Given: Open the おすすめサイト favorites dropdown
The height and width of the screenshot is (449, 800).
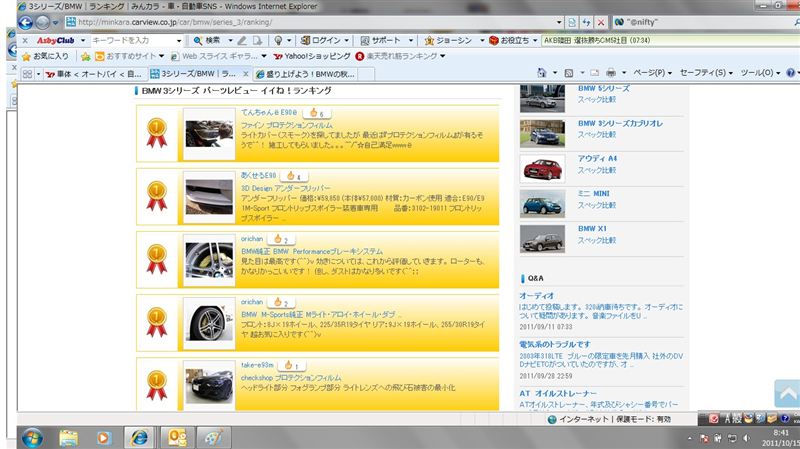Looking at the screenshot, I should [130, 56].
